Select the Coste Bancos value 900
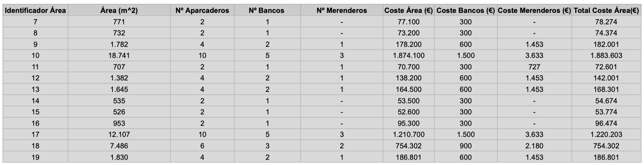This screenshot has height=165, width=644. [466, 146]
